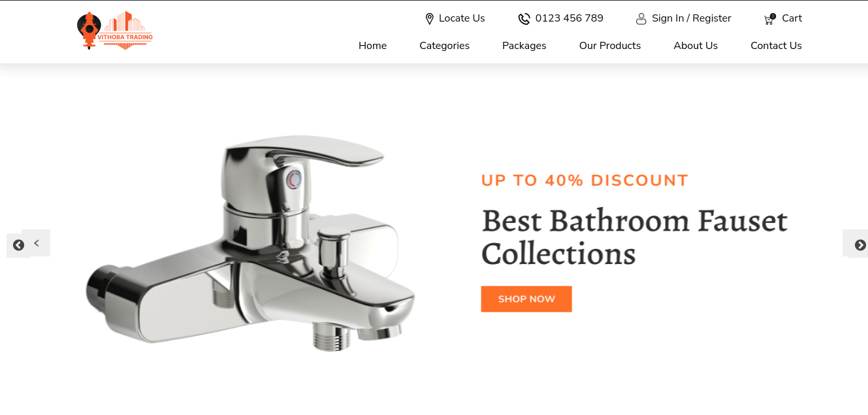The width and height of the screenshot is (868, 415).
Task: Open the Packages menu item
Action: (x=524, y=46)
